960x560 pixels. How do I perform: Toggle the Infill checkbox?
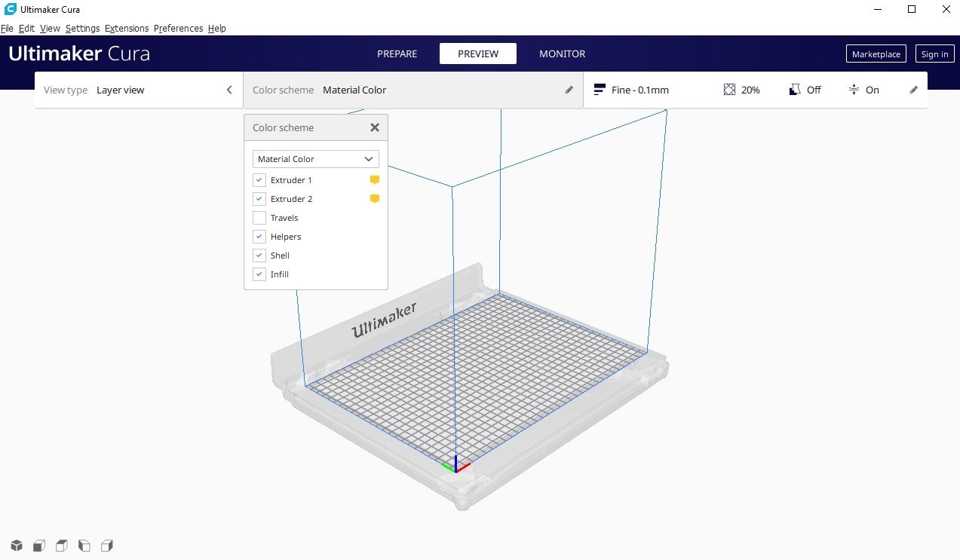pyautogui.click(x=259, y=274)
